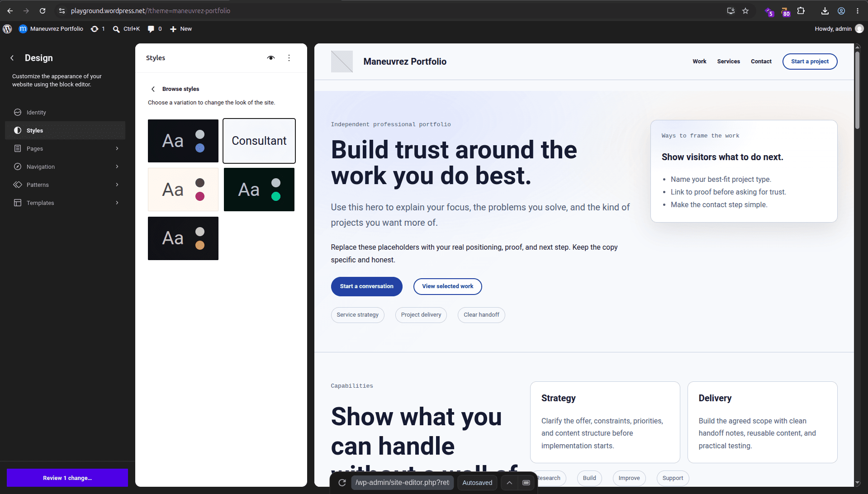
Task: Expand the Pages chevron arrow
Action: tap(117, 148)
